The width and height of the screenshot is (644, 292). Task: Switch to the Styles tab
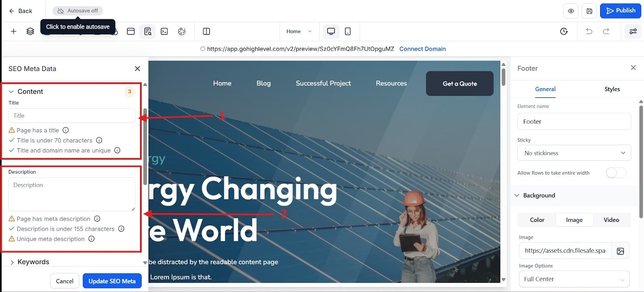[x=612, y=89]
